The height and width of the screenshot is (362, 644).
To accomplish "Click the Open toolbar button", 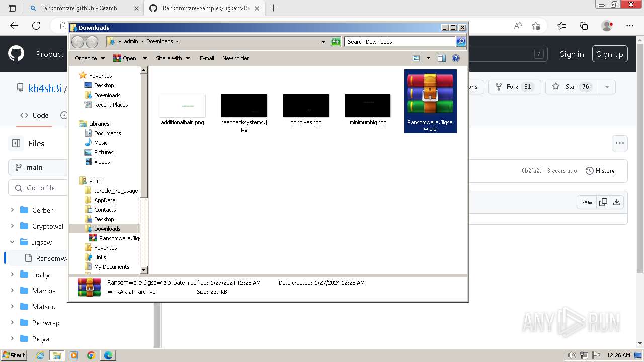I will pos(125,58).
